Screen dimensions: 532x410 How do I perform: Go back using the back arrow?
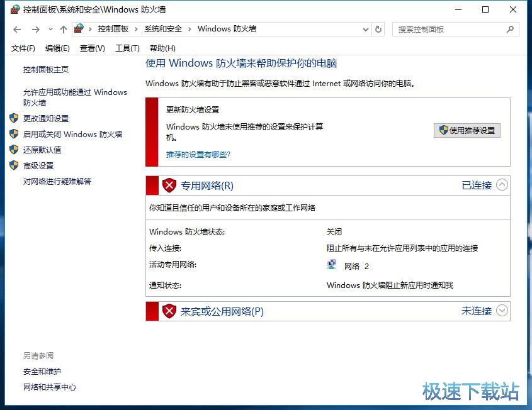(x=17, y=30)
